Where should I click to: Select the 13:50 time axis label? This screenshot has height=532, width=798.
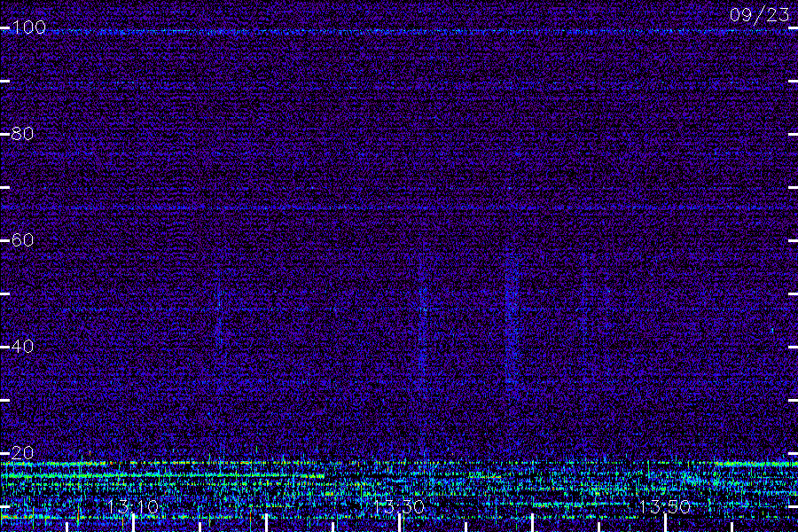[665, 506]
